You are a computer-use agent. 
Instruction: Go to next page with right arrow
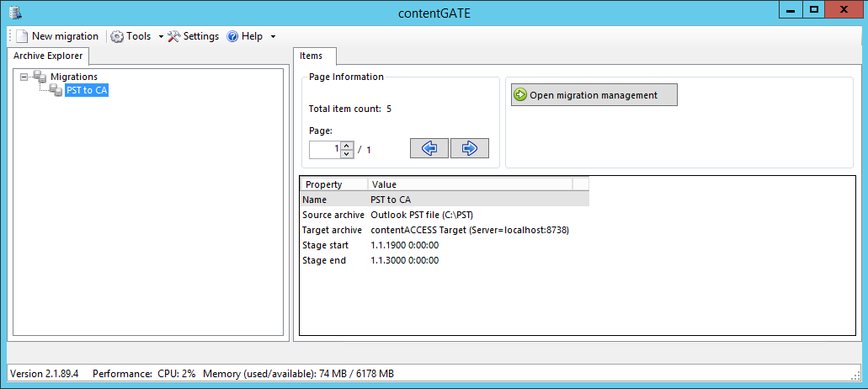tap(470, 148)
